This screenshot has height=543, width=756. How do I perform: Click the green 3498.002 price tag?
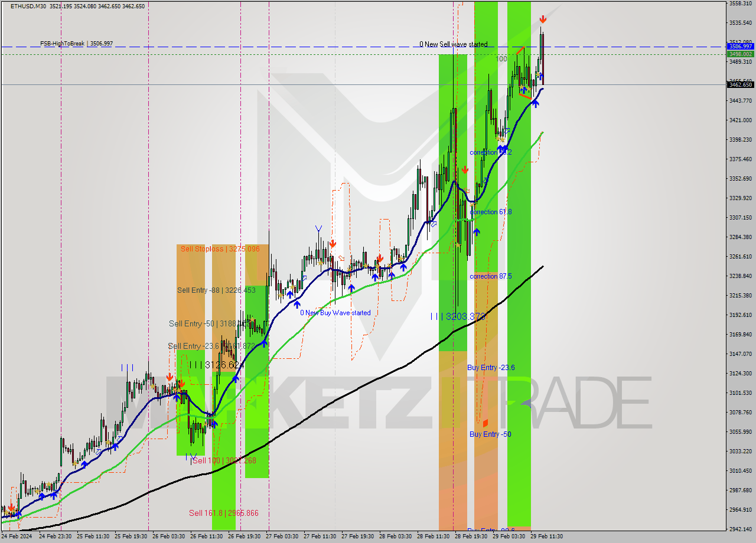(x=740, y=54)
